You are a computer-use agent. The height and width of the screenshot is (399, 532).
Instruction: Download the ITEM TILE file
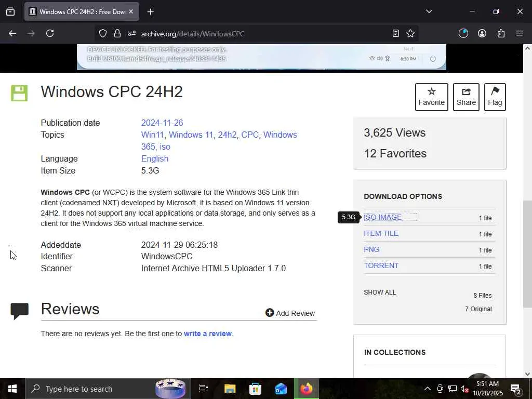(x=381, y=233)
